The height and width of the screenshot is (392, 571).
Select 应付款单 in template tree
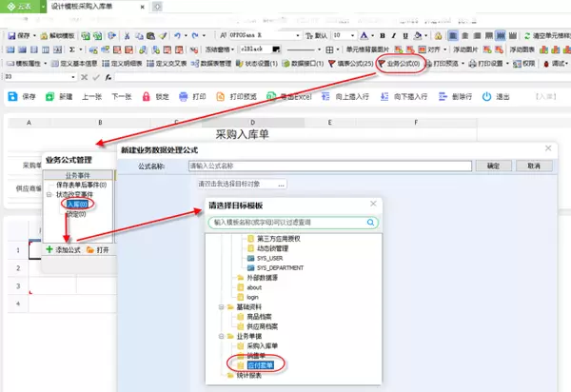259,364
